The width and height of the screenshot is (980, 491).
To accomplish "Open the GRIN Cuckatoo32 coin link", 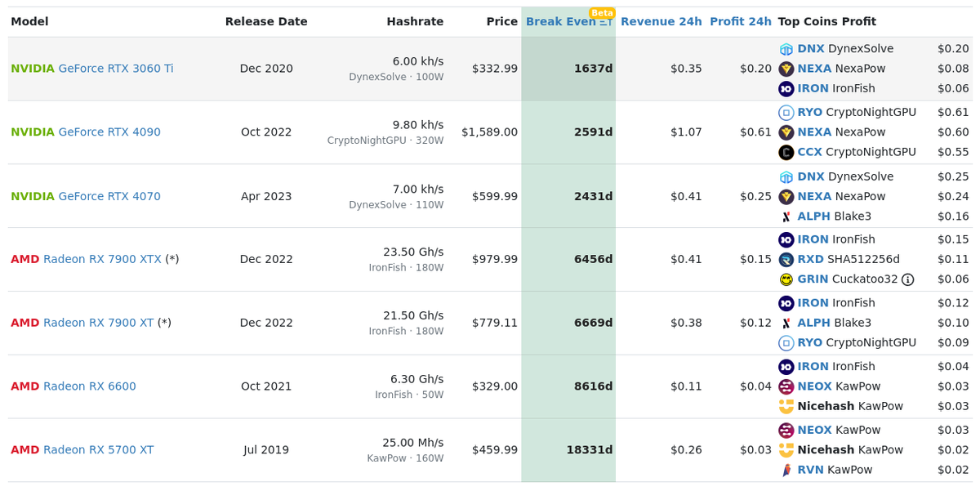I will [x=848, y=279].
